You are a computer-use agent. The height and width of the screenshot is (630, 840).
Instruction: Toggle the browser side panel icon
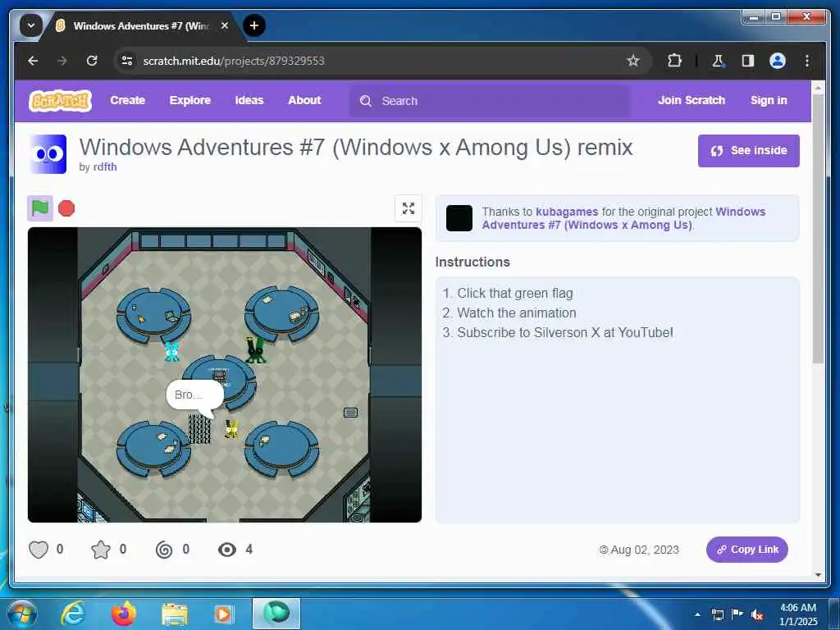748,61
